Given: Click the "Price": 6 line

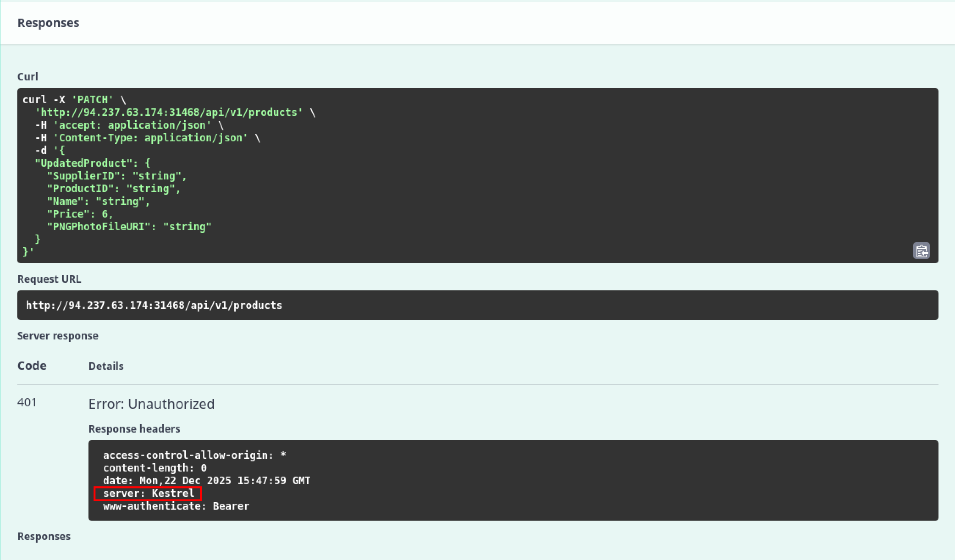Looking at the screenshot, I should (x=80, y=214).
